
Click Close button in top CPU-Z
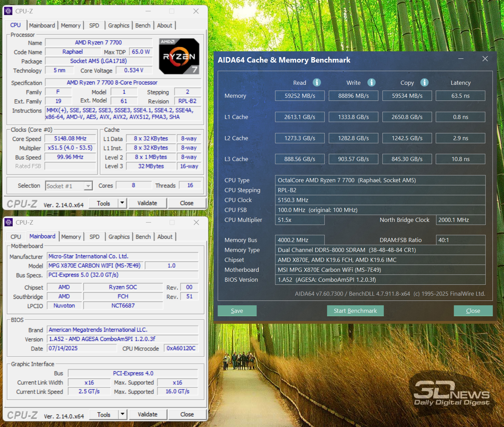[x=187, y=203]
